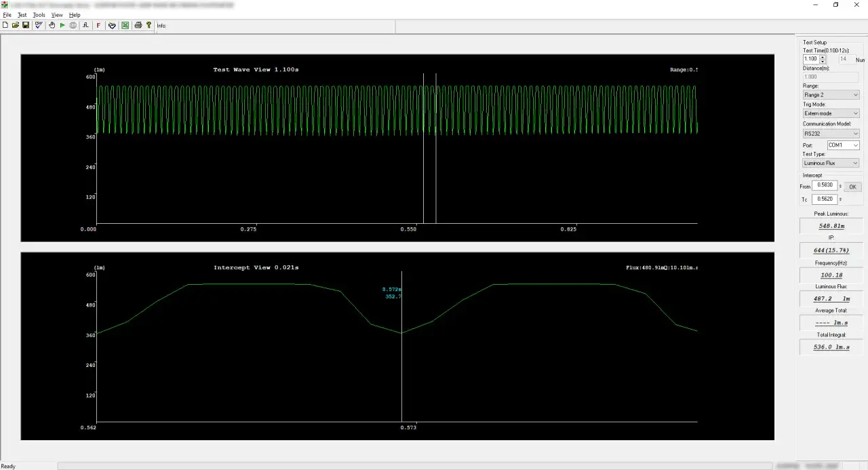Confirm intercept with the OK button
The width and height of the screenshot is (868, 470).
[x=852, y=187]
